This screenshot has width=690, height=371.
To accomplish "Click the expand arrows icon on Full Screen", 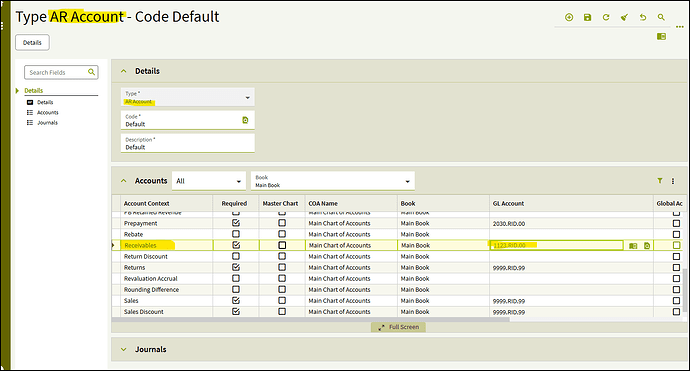I will pos(382,327).
